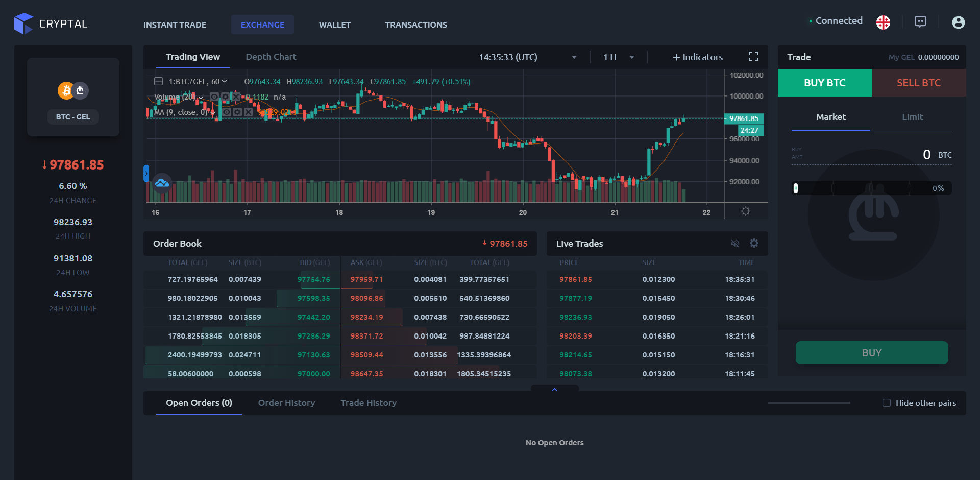This screenshot has height=480, width=980.
Task: Click bid price 97754.76 in Order Book
Action: click(x=313, y=279)
